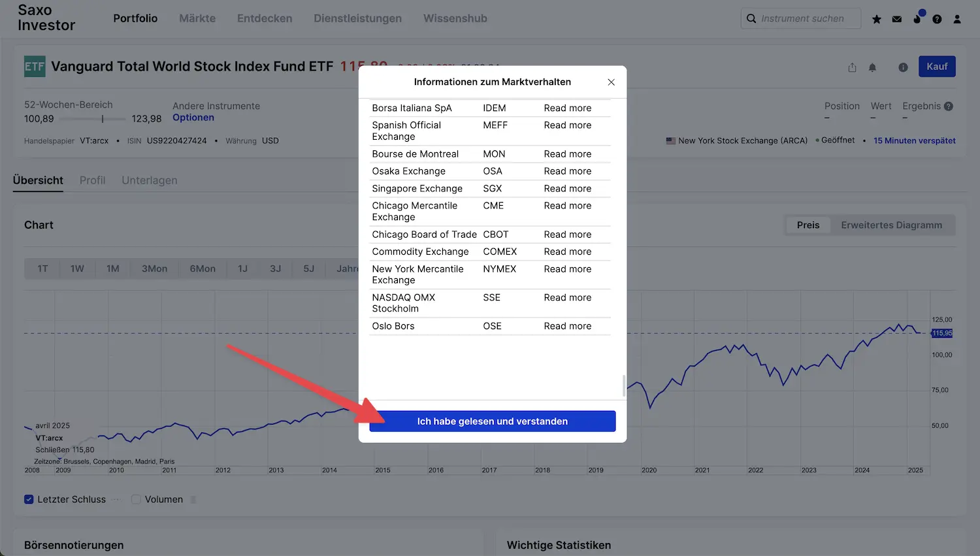This screenshot has width=980, height=556.
Task: Select the 3Mon chart range
Action: coord(155,269)
